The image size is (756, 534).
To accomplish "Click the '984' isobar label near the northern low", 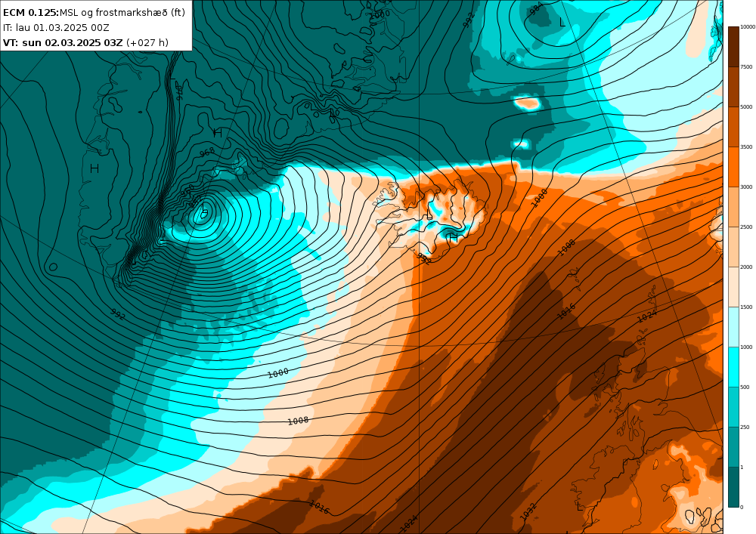I will click(536, 9).
